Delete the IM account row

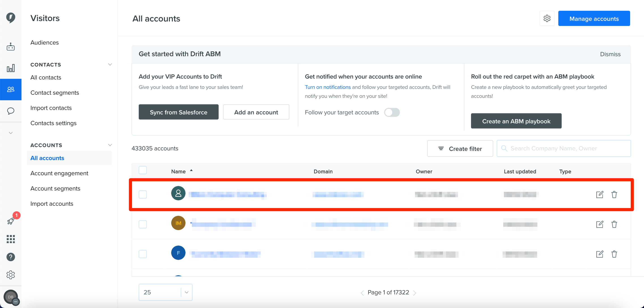point(614,224)
